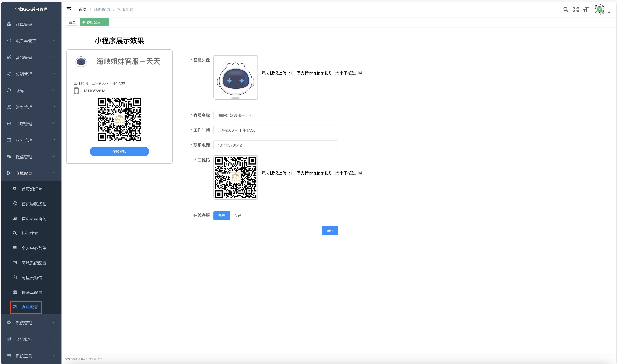Image resolution: width=617 pixels, height=364 pixels.
Task: Open 快递鸟配置 menu item
Action: (32, 292)
